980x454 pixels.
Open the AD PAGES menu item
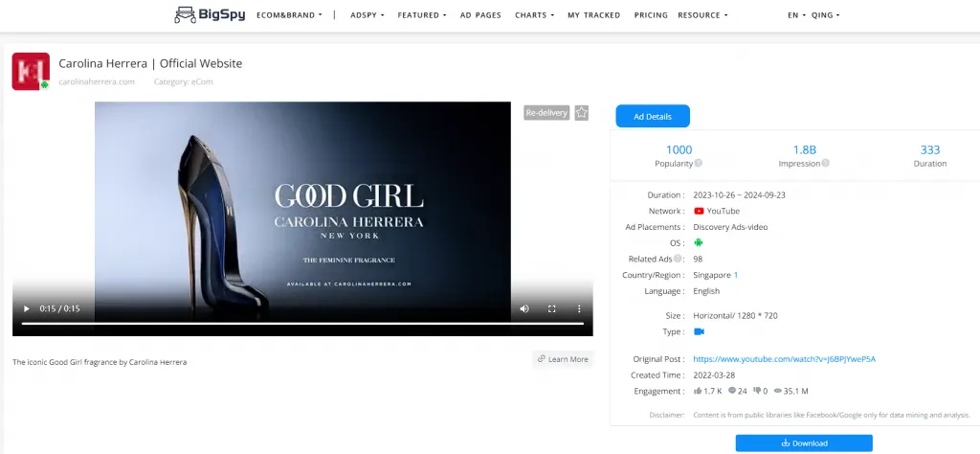(x=480, y=15)
